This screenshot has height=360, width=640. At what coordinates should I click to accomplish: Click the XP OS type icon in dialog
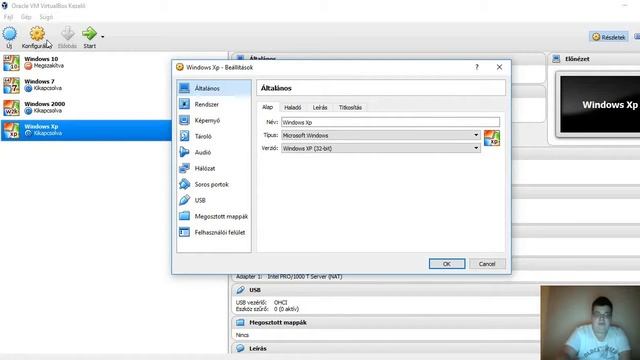[491, 138]
